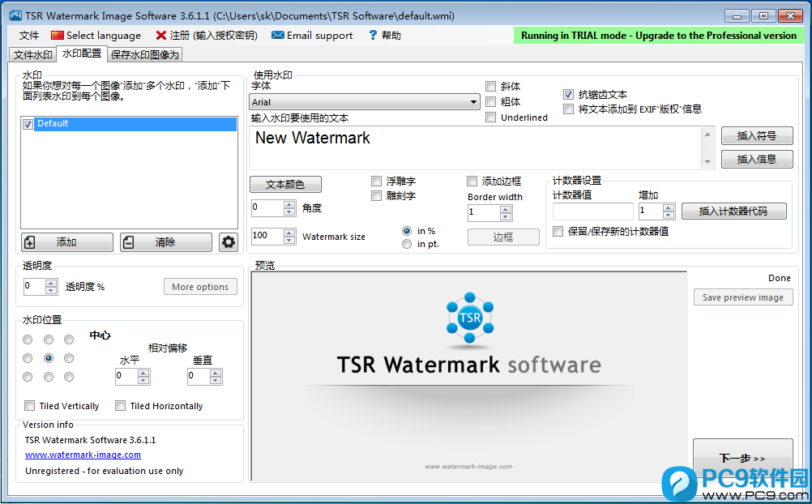The width and height of the screenshot is (812, 504).
Task: Click the 插入计数器代码 button
Action: [x=734, y=211]
